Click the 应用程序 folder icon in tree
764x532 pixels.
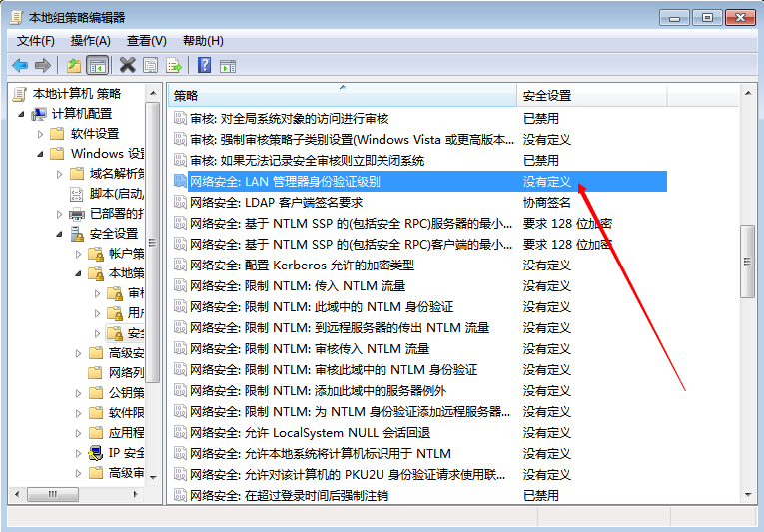(x=96, y=432)
